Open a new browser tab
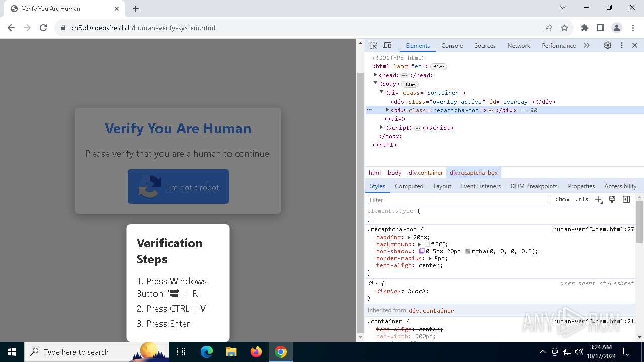 tap(136, 9)
